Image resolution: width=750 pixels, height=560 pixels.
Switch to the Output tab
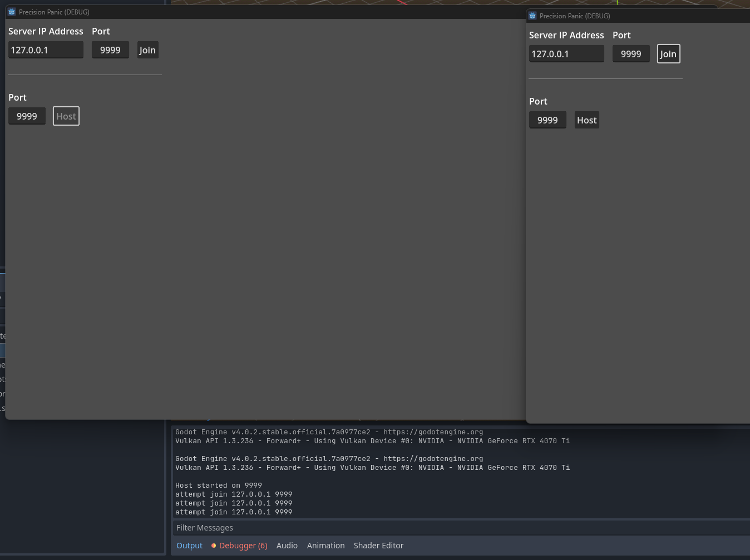tap(189, 546)
